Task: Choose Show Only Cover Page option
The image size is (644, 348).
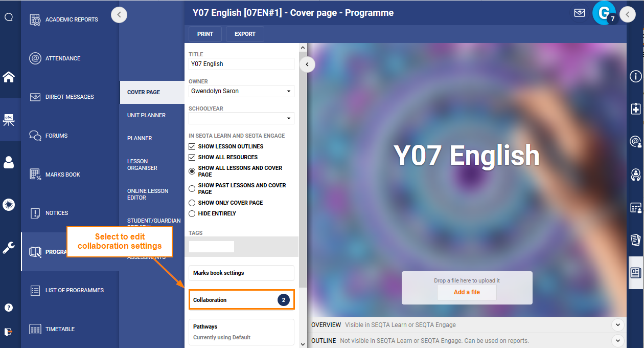Action: (192, 203)
